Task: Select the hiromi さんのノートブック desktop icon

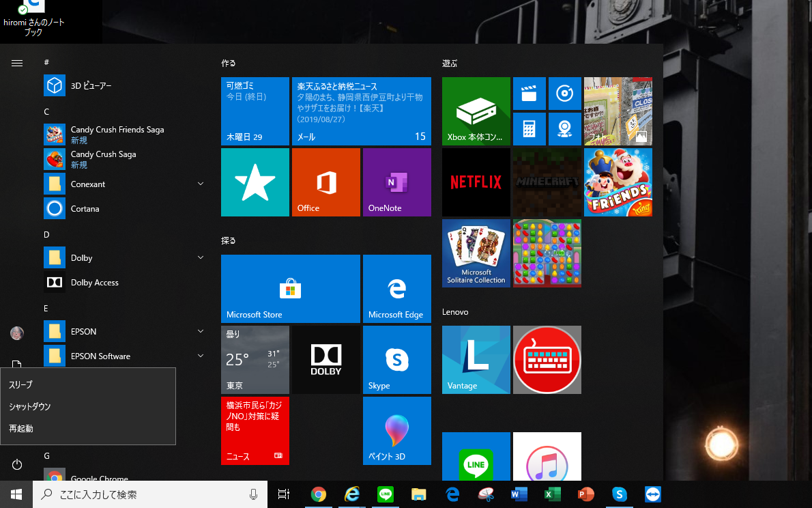Action: (33, 18)
